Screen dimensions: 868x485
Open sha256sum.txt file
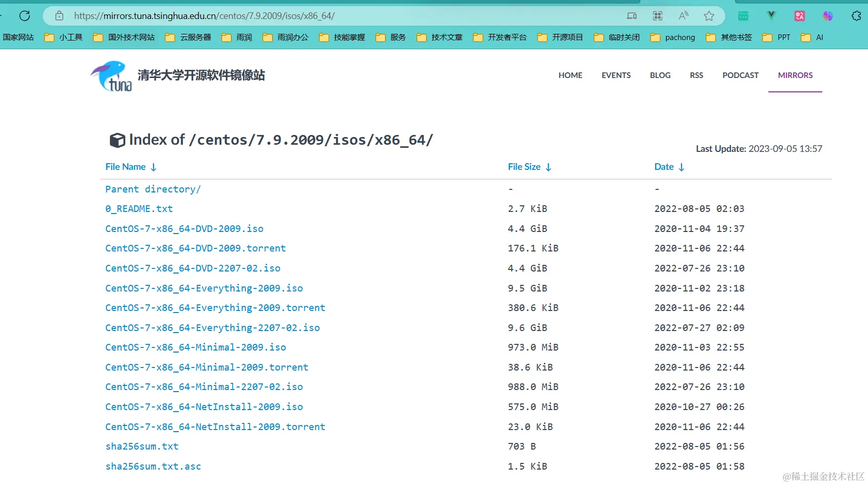[x=142, y=447]
